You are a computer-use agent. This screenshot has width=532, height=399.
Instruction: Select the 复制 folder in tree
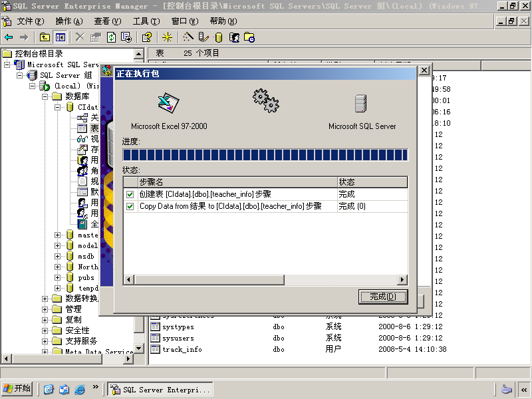pos(73,320)
